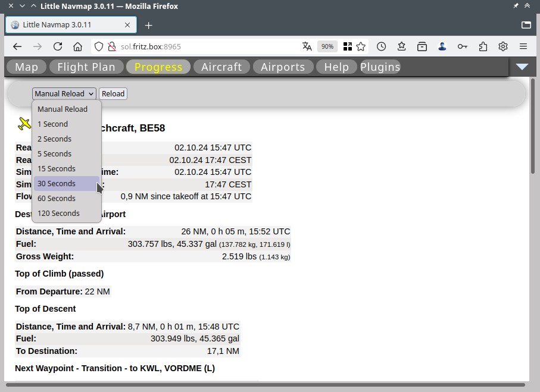Click the yellow aircraft icon
The width and height of the screenshot is (540, 392).
pos(24,124)
